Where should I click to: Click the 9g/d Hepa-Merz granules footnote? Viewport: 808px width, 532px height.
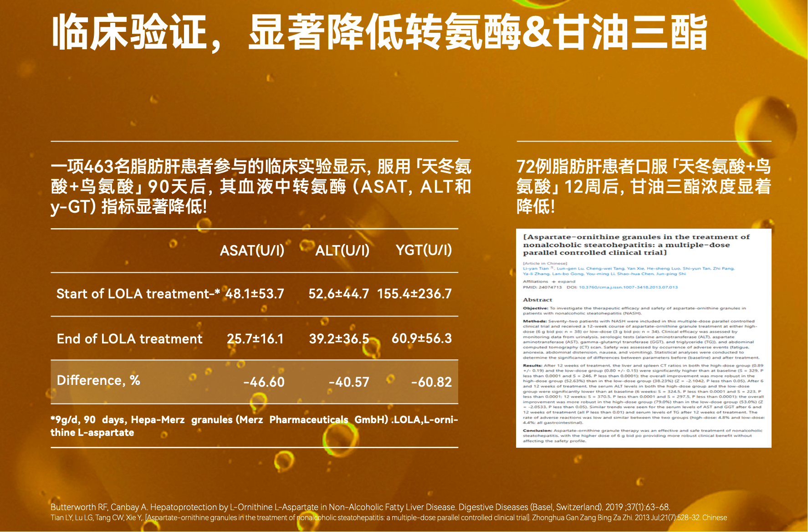click(x=254, y=426)
